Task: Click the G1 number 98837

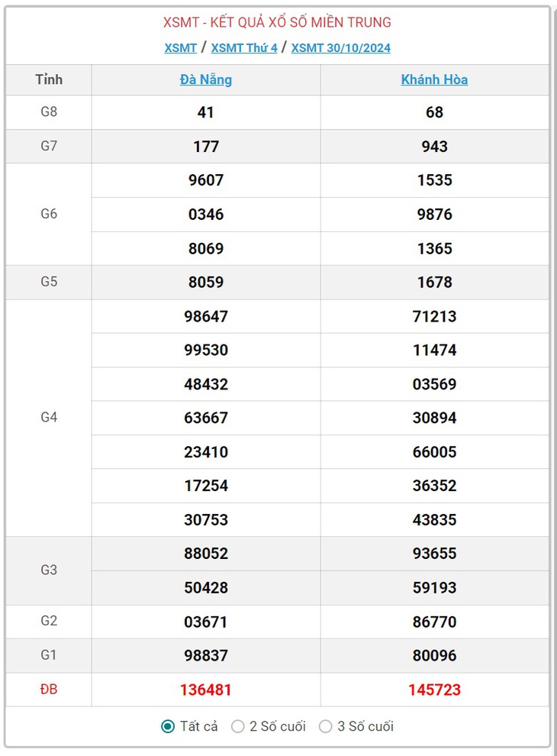Action: 206,656
